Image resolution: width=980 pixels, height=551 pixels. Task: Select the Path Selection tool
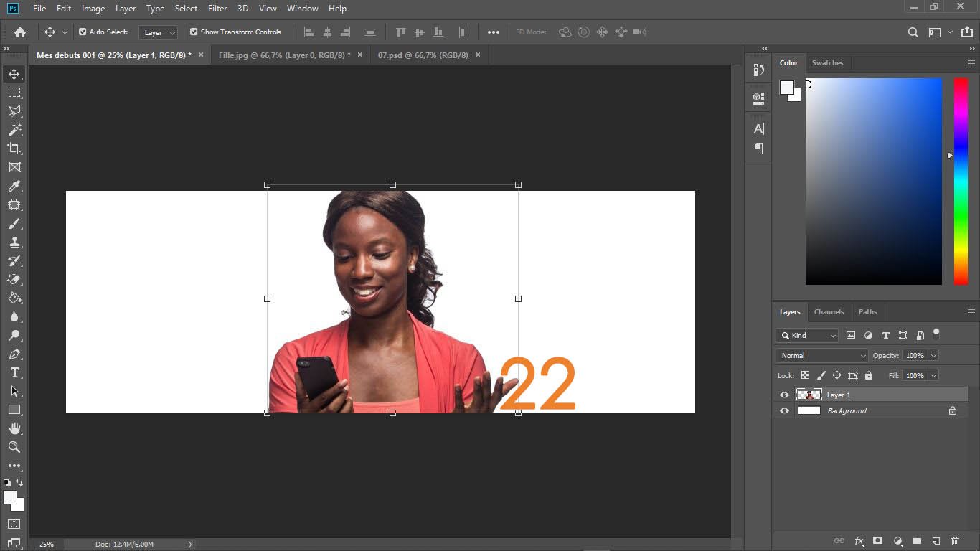14,391
